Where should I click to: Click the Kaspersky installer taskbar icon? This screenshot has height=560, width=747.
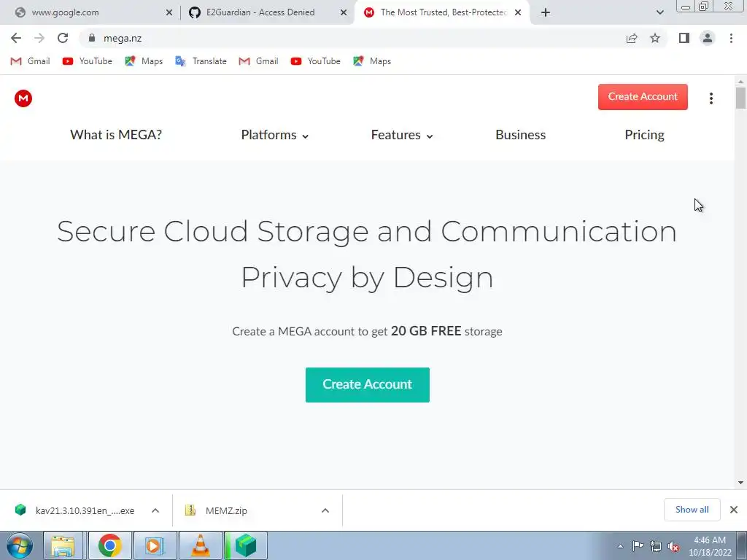point(246,545)
